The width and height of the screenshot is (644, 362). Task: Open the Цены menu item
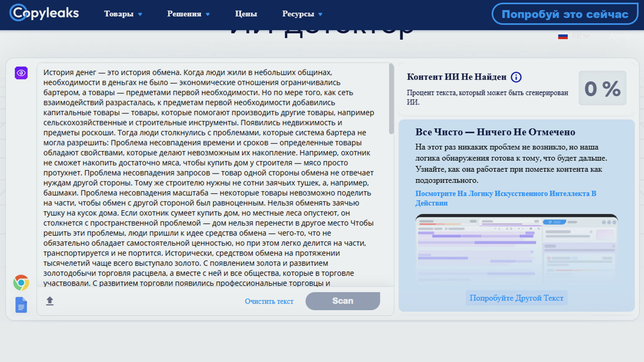pos(246,14)
